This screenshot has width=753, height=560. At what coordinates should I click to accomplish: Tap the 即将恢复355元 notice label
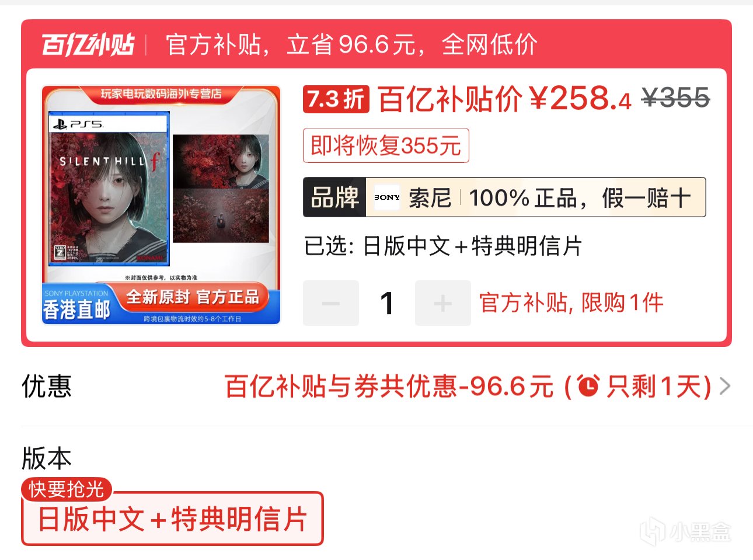click(386, 145)
